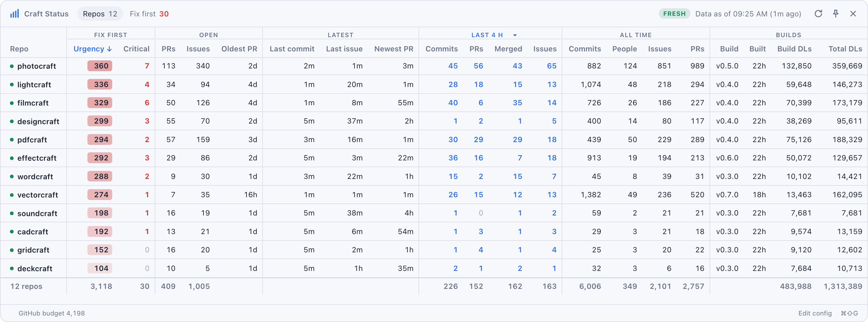Click the FRESH status badge
Image resolution: width=868 pixels, height=322 pixels.
(674, 14)
